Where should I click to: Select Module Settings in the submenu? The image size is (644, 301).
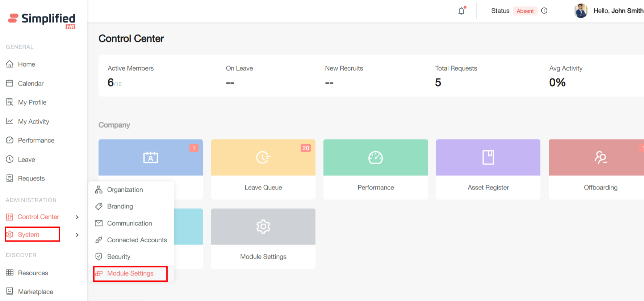pyautogui.click(x=130, y=273)
